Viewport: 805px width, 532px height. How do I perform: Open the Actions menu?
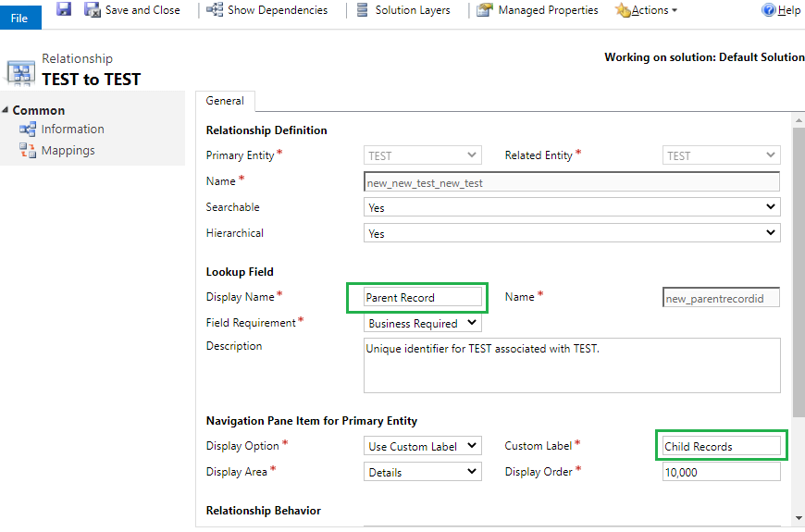(x=647, y=10)
